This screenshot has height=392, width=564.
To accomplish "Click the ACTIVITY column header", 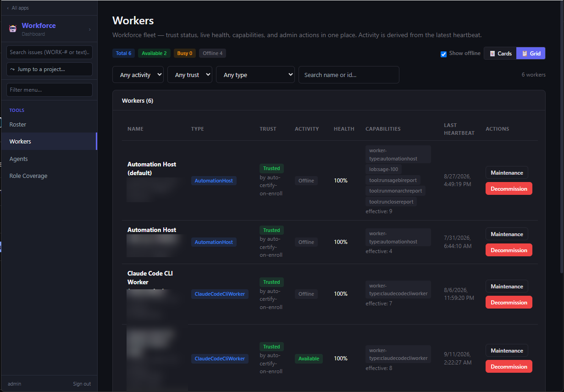I will [x=307, y=129].
